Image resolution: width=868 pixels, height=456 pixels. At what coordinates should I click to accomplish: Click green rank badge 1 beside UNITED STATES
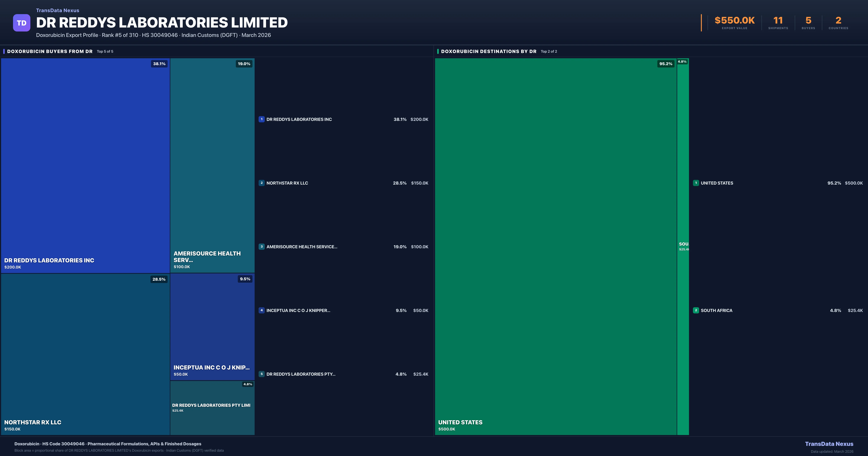(x=696, y=183)
